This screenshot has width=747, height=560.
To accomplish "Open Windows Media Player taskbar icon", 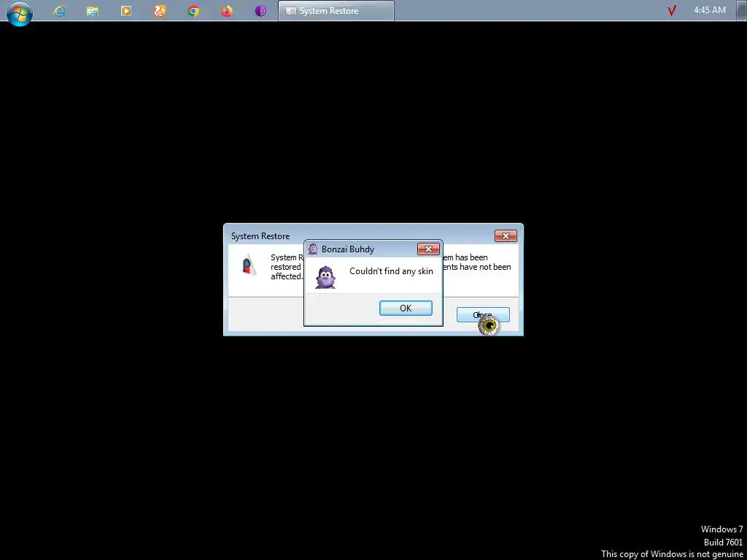I will coord(125,10).
